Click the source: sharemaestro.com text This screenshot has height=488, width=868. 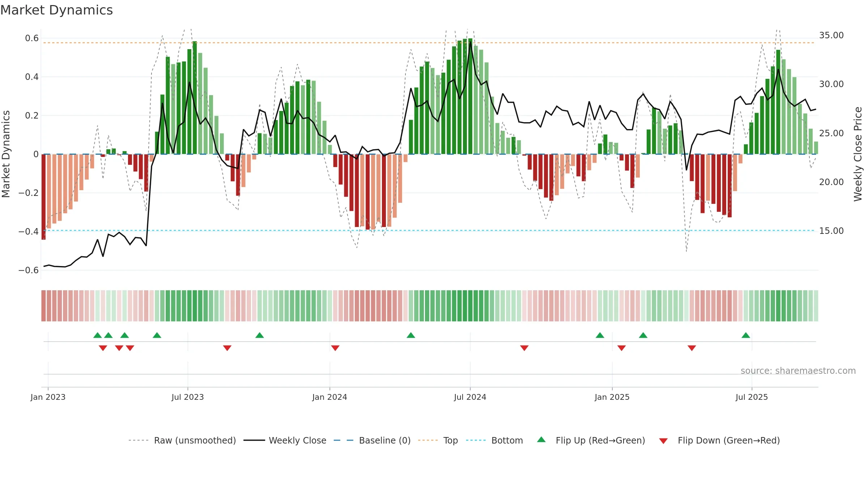tap(798, 371)
